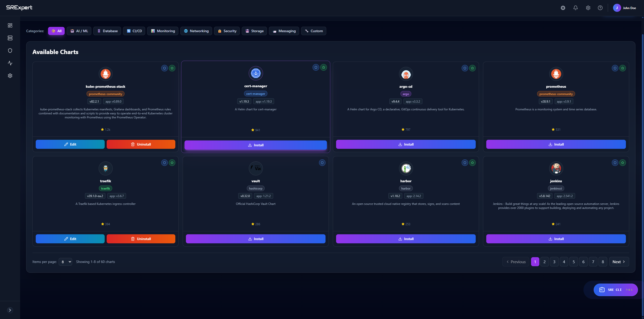The height and width of the screenshot is (319, 644).
Task: Click the activity pulse icon in sidebar
Action: [x=10, y=63]
